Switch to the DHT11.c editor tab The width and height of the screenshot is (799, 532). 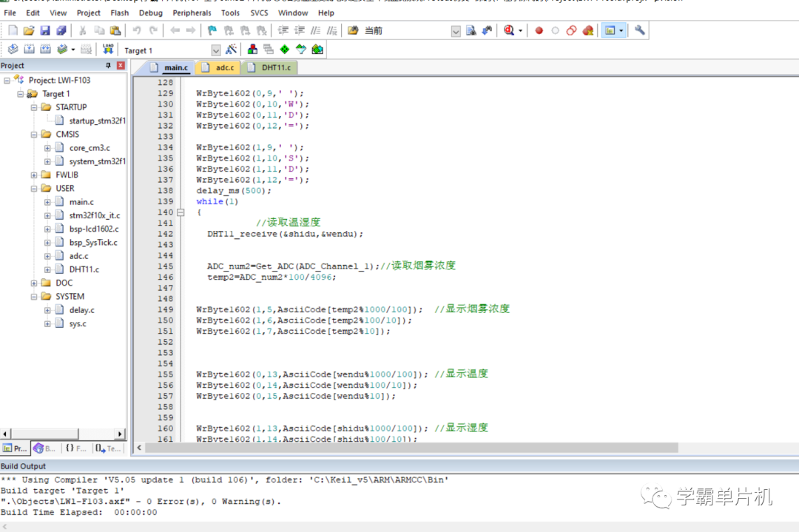coord(270,67)
